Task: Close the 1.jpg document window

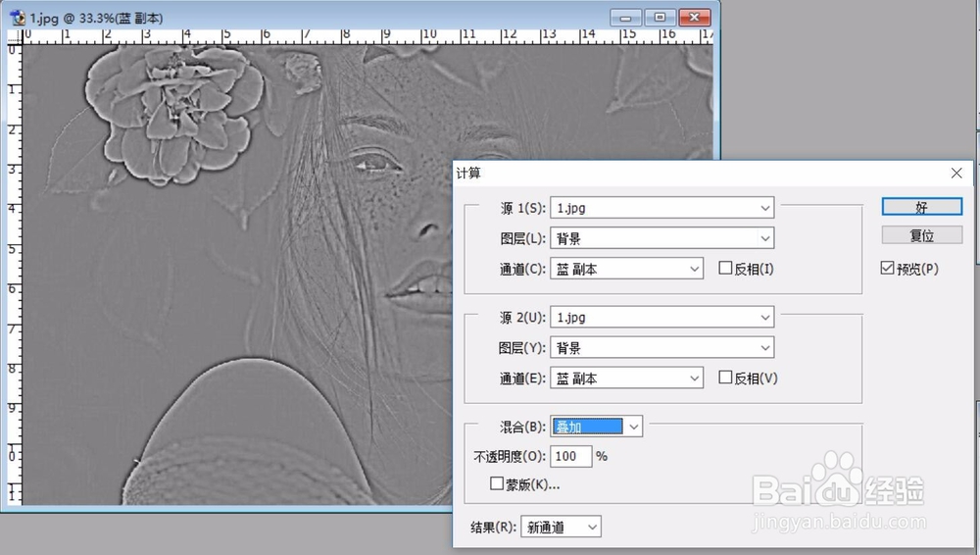Action: point(695,18)
